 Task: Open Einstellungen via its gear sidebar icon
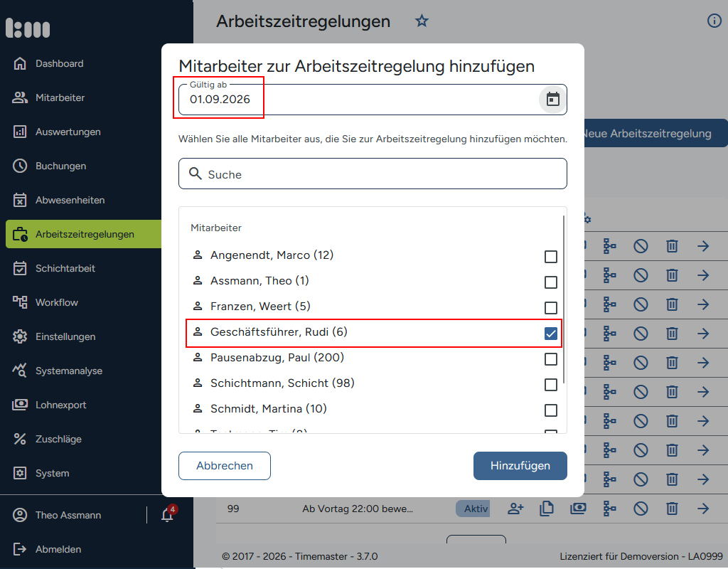[19, 336]
